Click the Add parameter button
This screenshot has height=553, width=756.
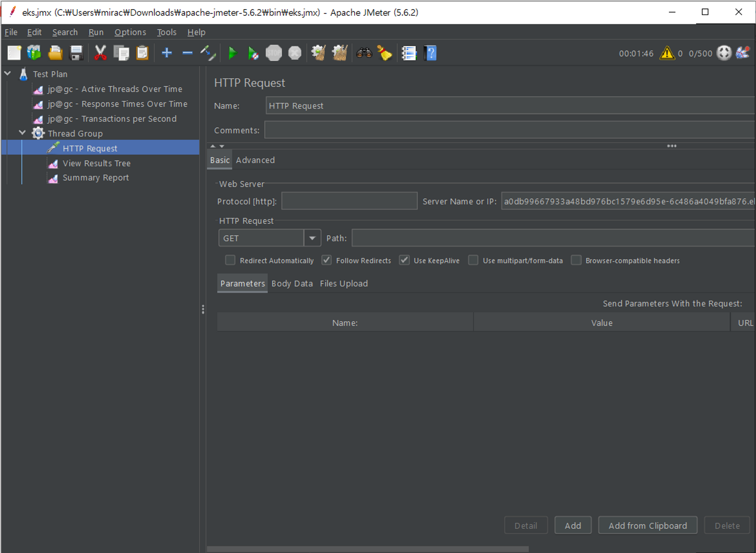[573, 525]
